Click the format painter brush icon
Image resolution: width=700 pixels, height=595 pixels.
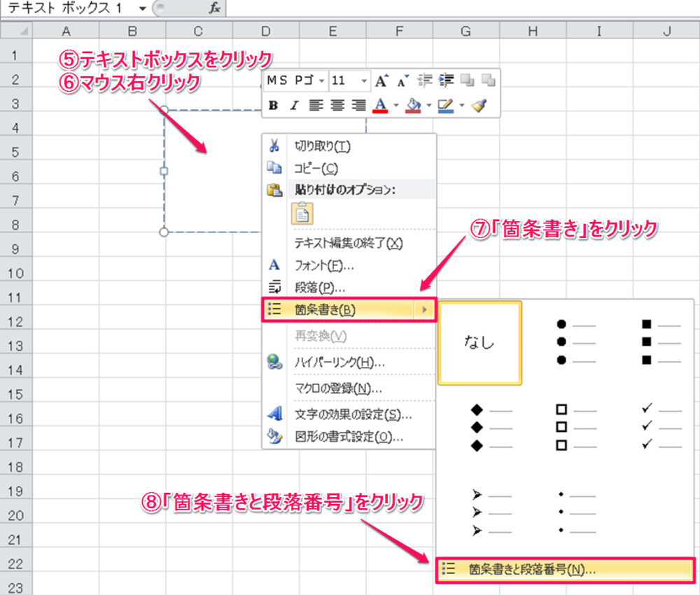pos(479,106)
